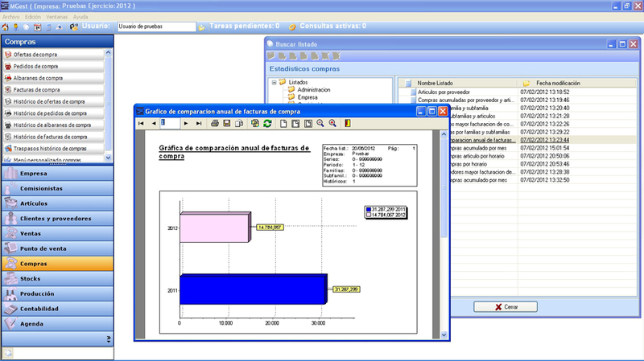Go to previous report page arrow
644x361 pixels.
[x=154, y=124]
